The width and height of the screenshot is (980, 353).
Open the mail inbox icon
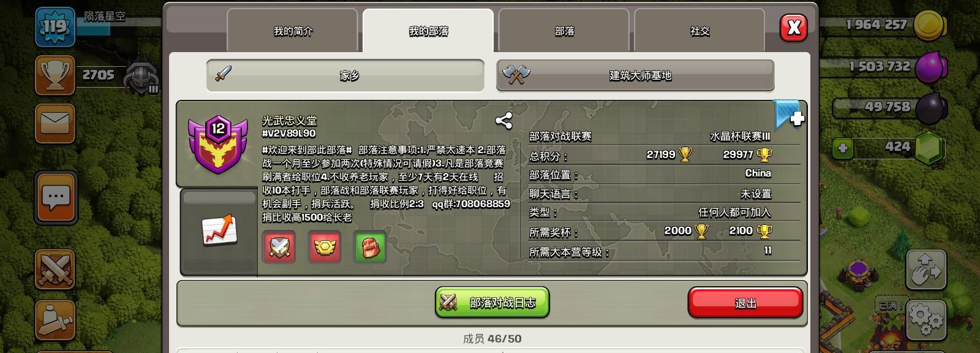55,124
